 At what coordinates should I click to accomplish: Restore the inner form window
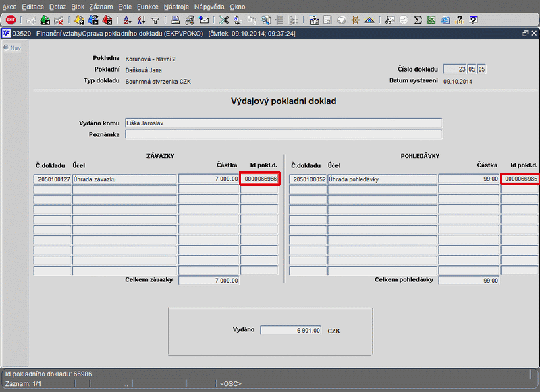click(525, 33)
